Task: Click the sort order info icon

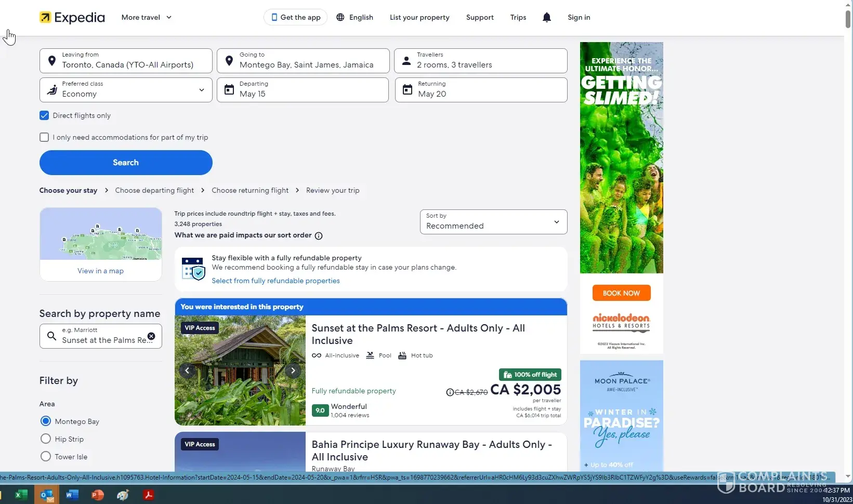Action: (319, 236)
